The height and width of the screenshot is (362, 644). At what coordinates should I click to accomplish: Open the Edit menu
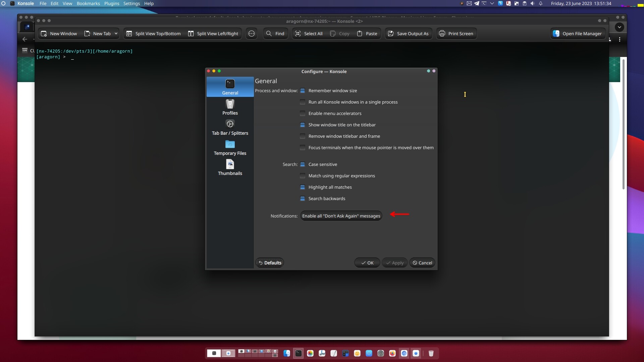54,3
